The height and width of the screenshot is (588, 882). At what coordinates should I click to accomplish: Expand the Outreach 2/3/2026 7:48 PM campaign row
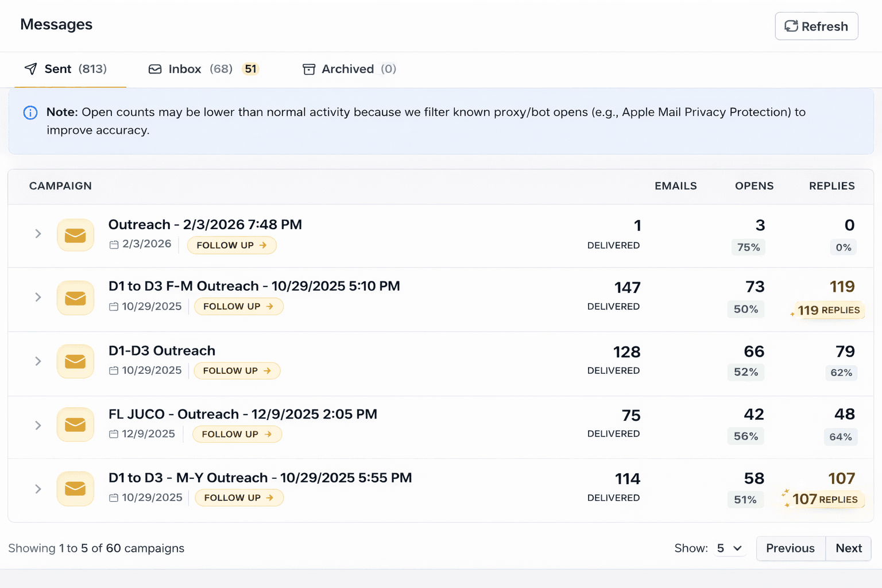[x=38, y=234]
